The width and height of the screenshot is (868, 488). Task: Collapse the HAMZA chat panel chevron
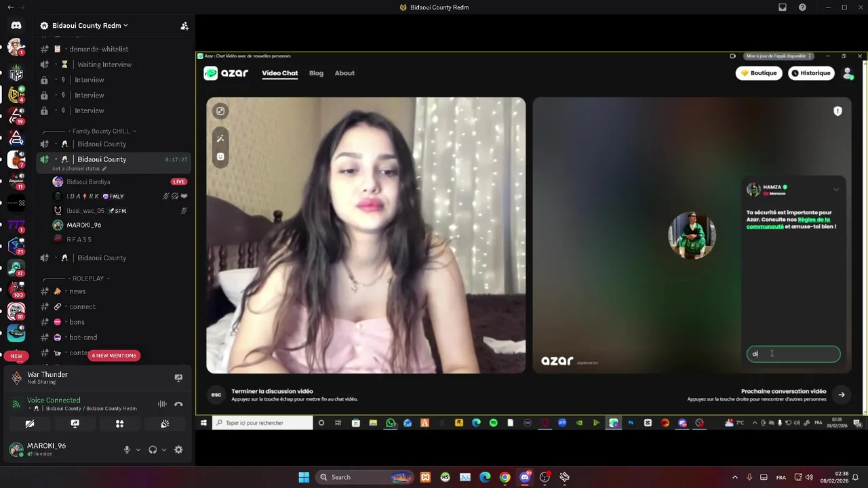coord(836,190)
